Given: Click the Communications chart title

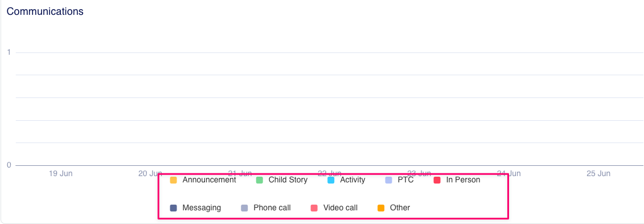Looking at the screenshot, I should click(45, 11).
